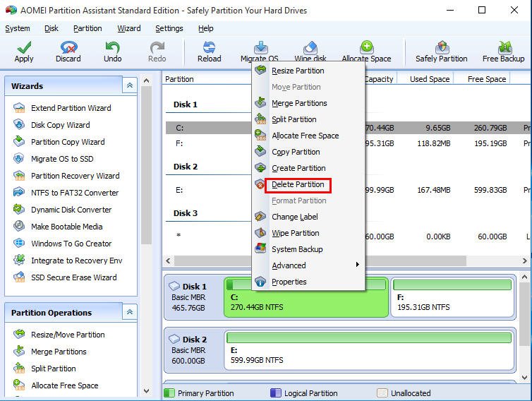The height and width of the screenshot is (401, 532).
Task: Click the sidebar scroll down arrow
Action: [146, 391]
